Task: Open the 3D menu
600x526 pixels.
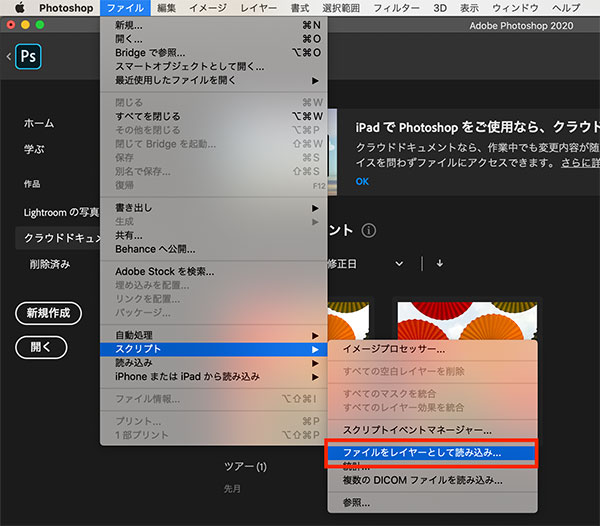Action: [x=440, y=8]
